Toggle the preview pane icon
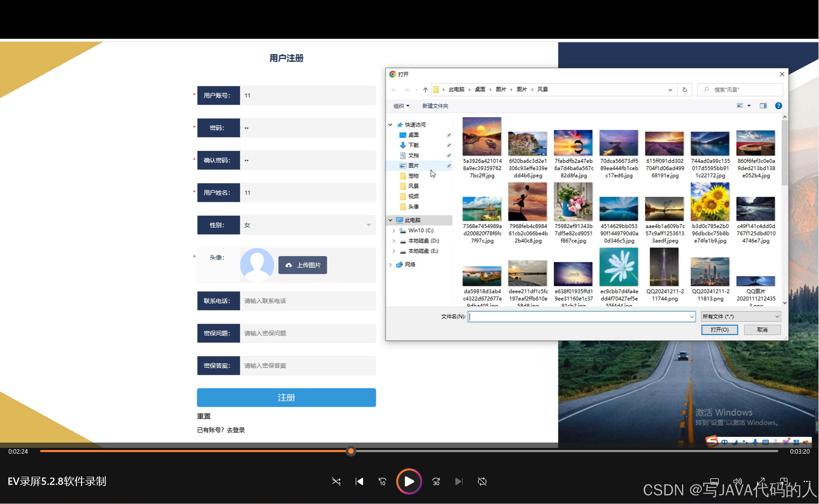Image resolution: width=819 pixels, height=504 pixels. pos(763,106)
